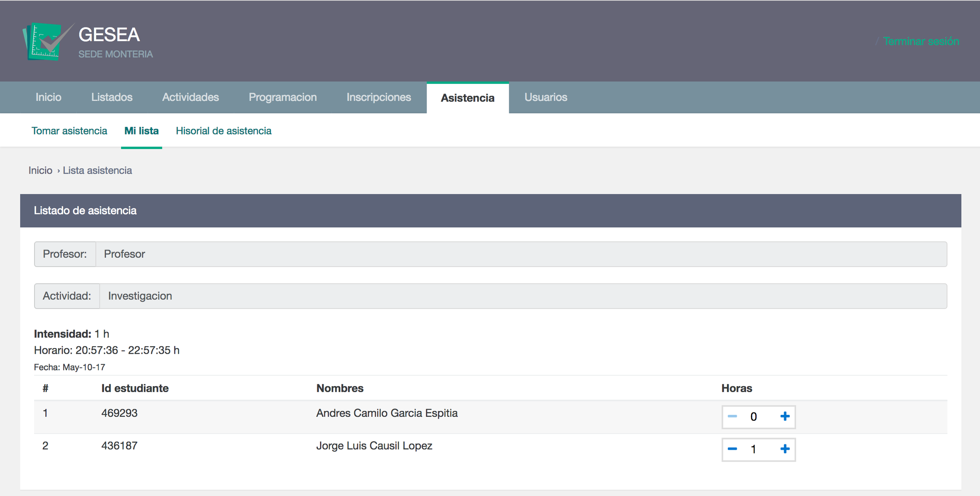Open the Inscripciones tab
This screenshot has width=980, height=496.
coord(379,97)
